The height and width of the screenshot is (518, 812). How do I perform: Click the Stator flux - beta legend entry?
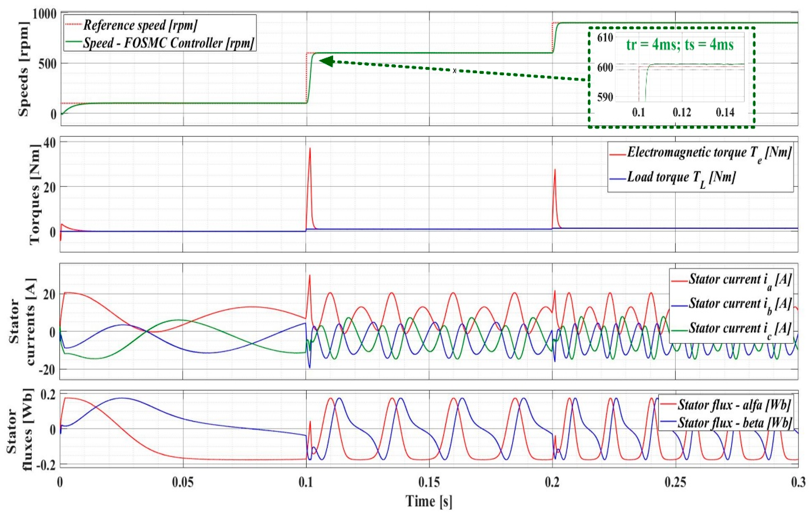tap(734, 423)
